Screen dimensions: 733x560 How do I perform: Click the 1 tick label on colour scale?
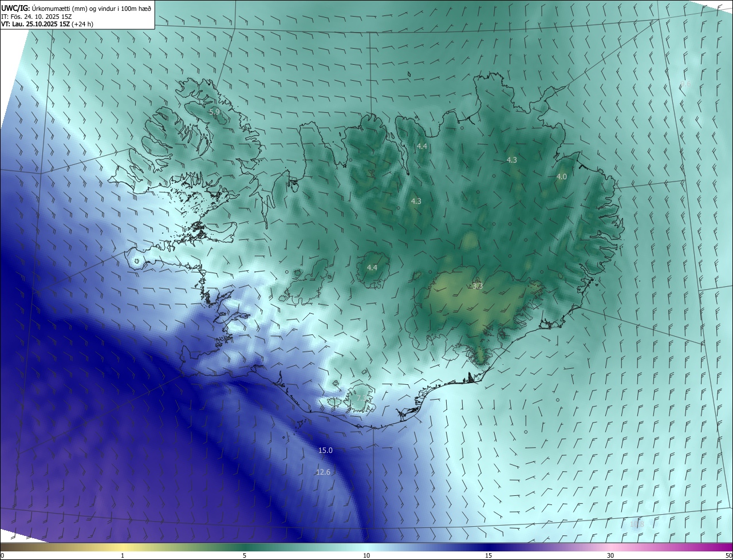point(123,555)
